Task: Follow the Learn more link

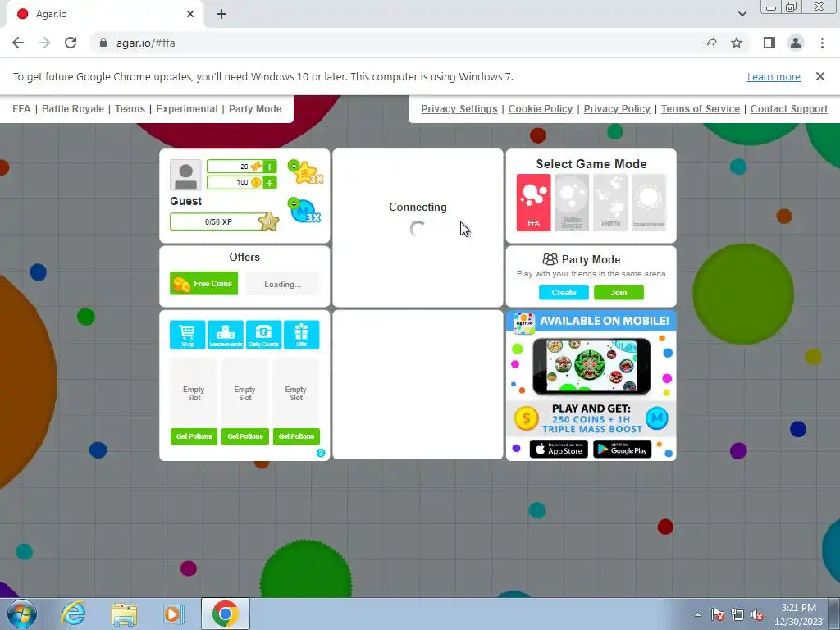Action: click(774, 76)
